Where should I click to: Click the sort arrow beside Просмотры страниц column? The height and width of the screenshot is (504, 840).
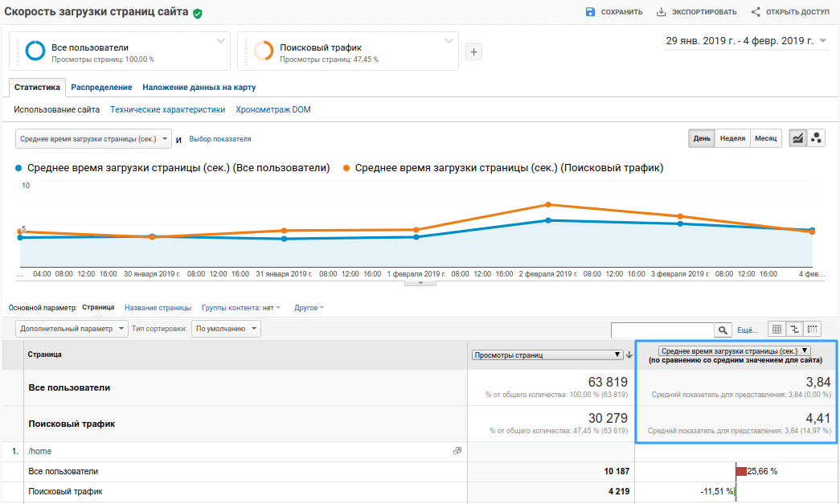coord(629,355)
